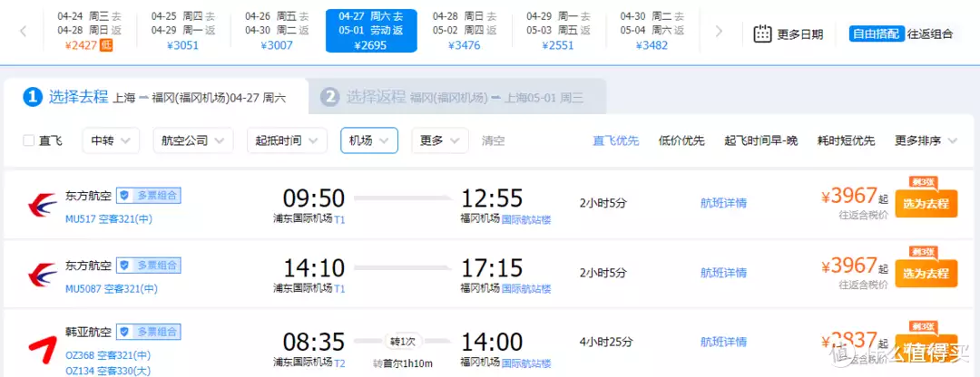The image size is (980, 377).
Task: Select 04-30 to 05-04 date option
Action: click(652, 31)
